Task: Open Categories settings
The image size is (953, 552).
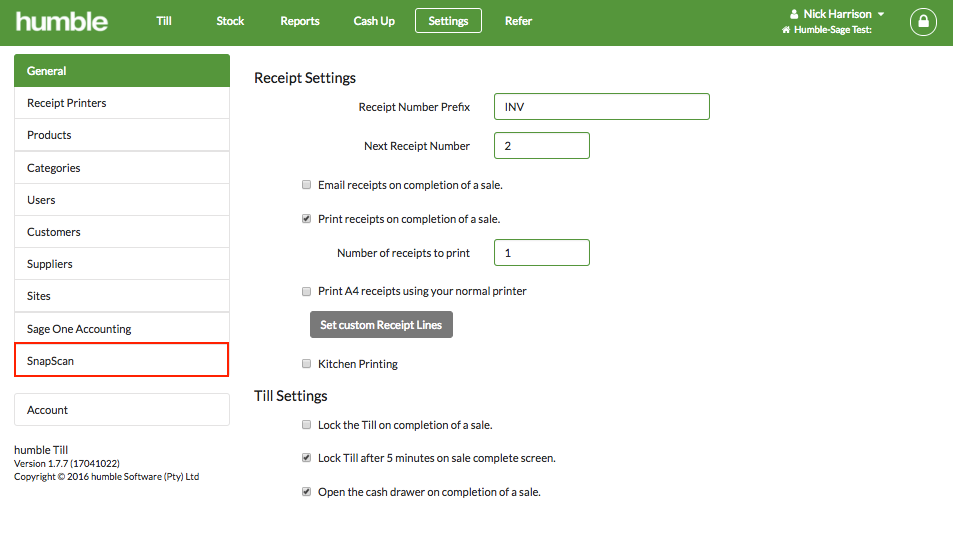Action: 122,168
